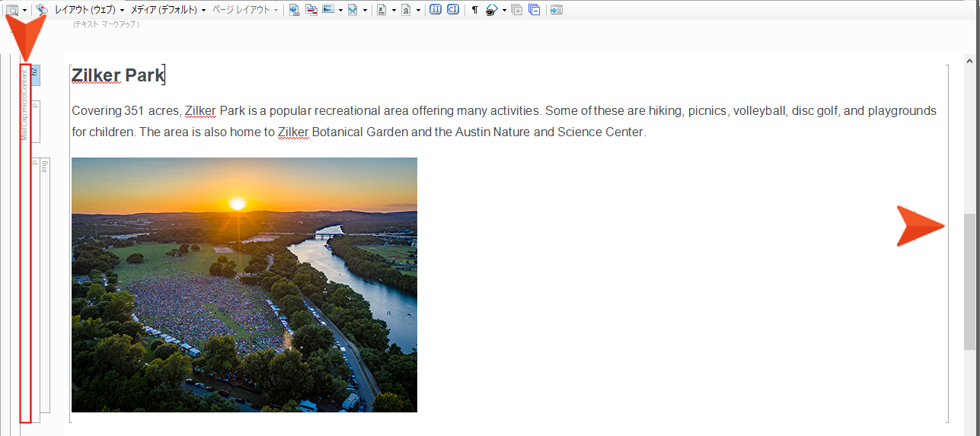Image resolution: width=980 pixels, height=436 pixels.
Task: Click the preview icon in toolbar
Action: pos(12,10)
